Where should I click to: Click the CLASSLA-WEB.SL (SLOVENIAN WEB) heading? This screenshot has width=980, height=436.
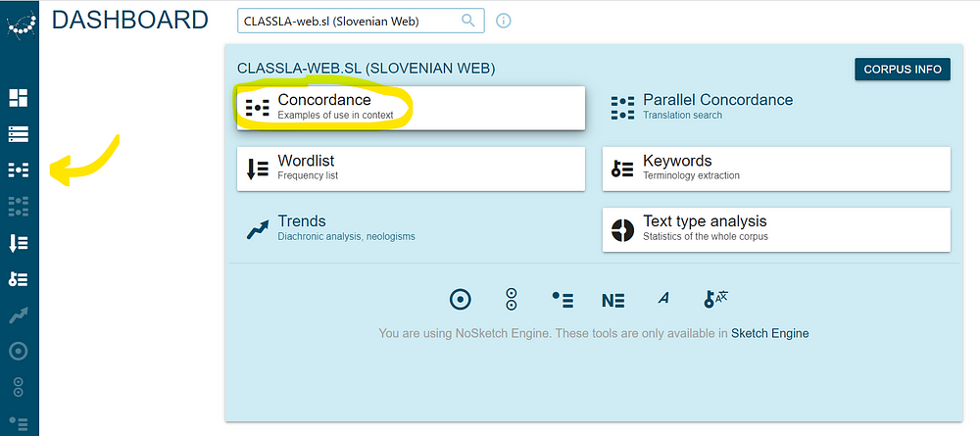[367, 70]
